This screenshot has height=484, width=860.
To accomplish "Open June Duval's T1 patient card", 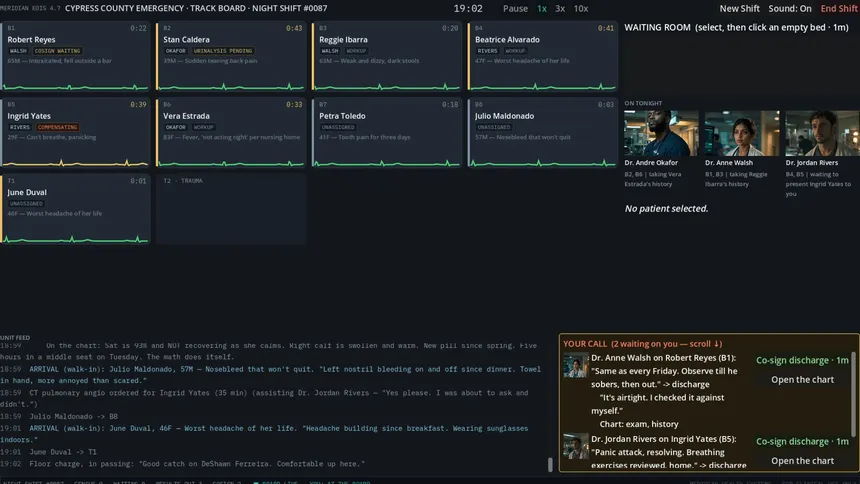I will pyautogui.click(x=75, y=209).
